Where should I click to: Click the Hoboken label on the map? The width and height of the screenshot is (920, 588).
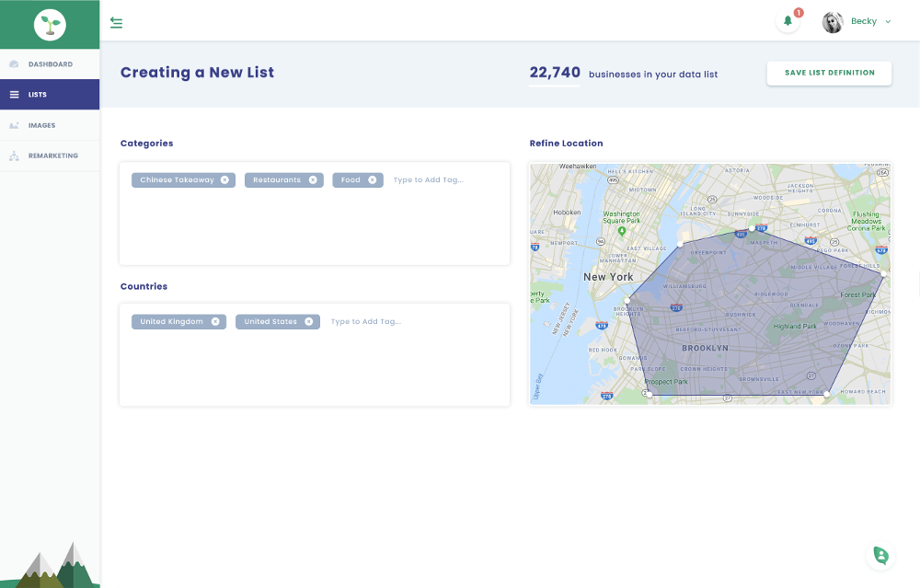pyautogui.click(x=567, y=213)
